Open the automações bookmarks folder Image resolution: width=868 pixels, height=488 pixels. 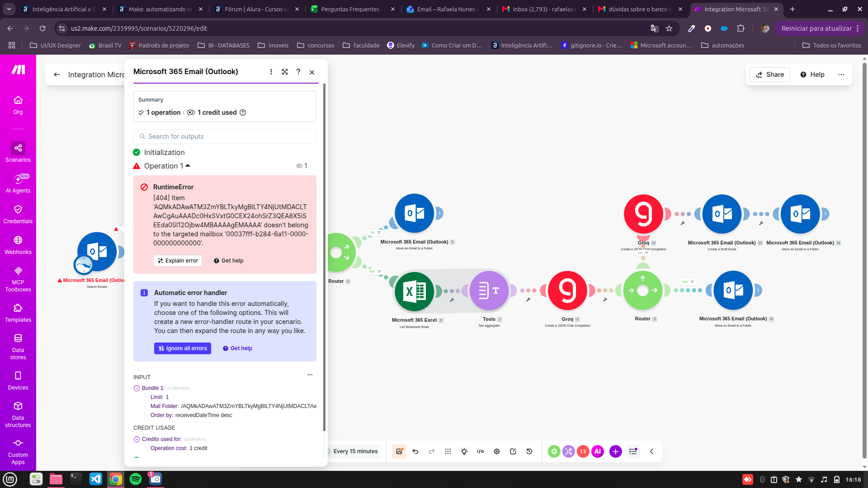(x=722, y=45)
